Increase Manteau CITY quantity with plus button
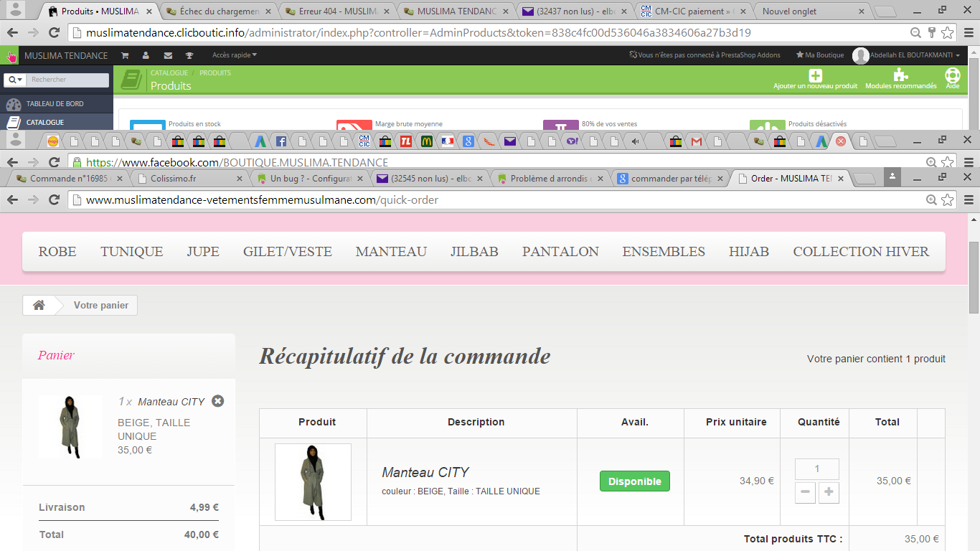 829,492
